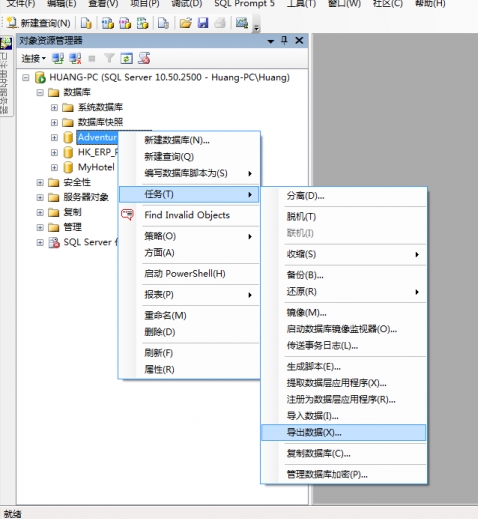Screen dimensions: 478x519
Task: Choose 新建查询(Q) in context menu
Action: (x=189, y=157)
